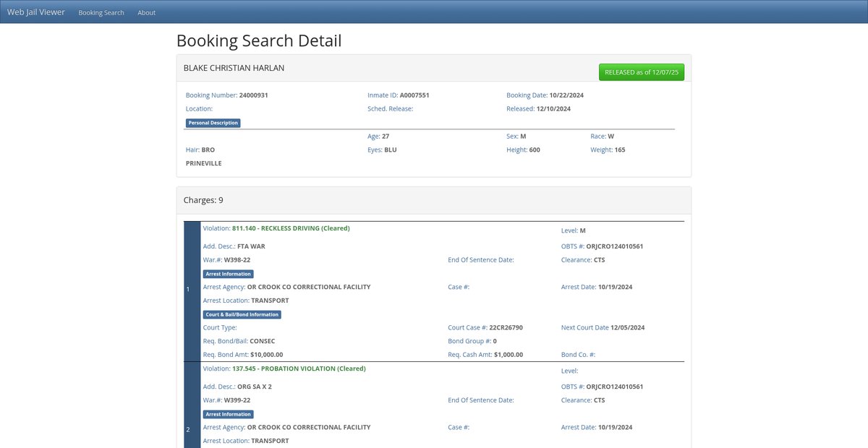Viewport: 868px width, 448px height.
Task: Click the $10,000.00 required bond amount
Action: click(266, 355)
